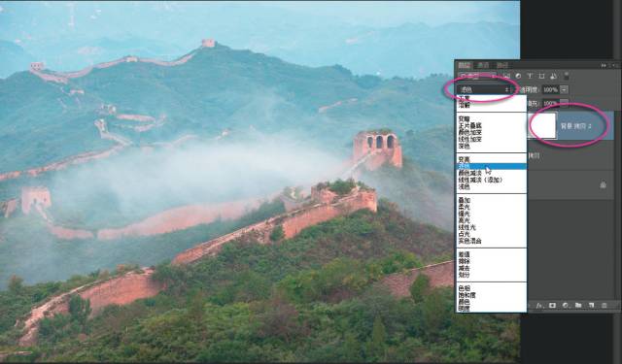Screen dimensions: 622x364
Task: Filter layers by pixel layer icon
Action: pyautogui.click(x=506, y=76)
